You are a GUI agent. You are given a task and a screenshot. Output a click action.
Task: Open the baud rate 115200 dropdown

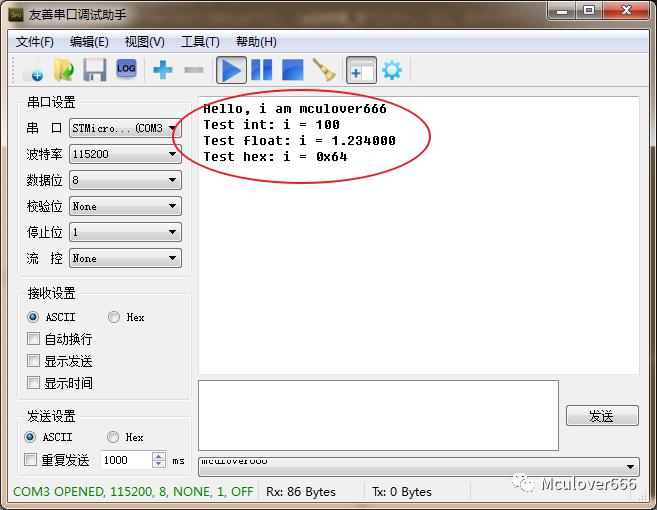click(125, 154)
